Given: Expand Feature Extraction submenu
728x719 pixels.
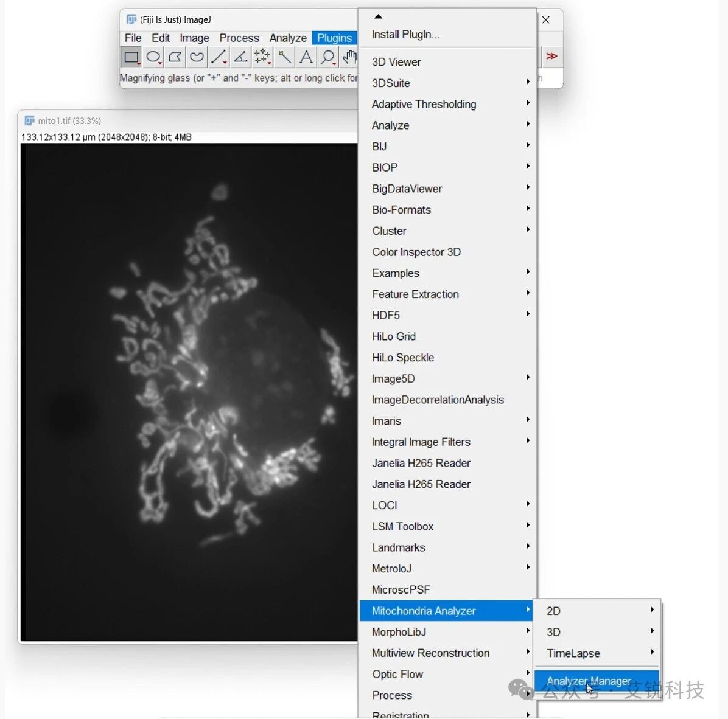Looking at the screenshot, I should (x=447, y=294).
